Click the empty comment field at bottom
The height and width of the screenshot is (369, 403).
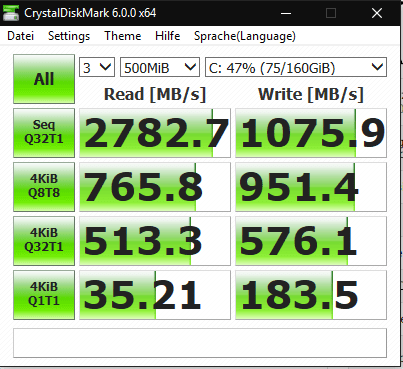(x=200, y=343)
